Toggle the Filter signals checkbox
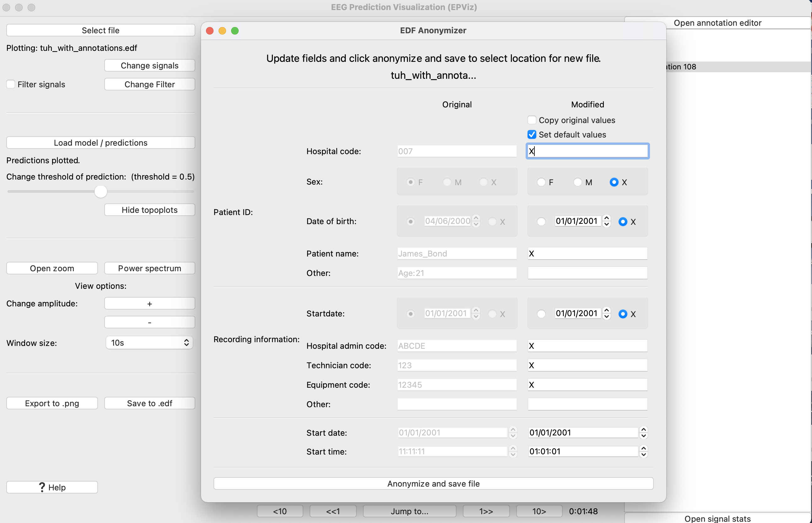The width and height of the screenshot is (812, 523). pyautogui.click(x=11, y=84)
